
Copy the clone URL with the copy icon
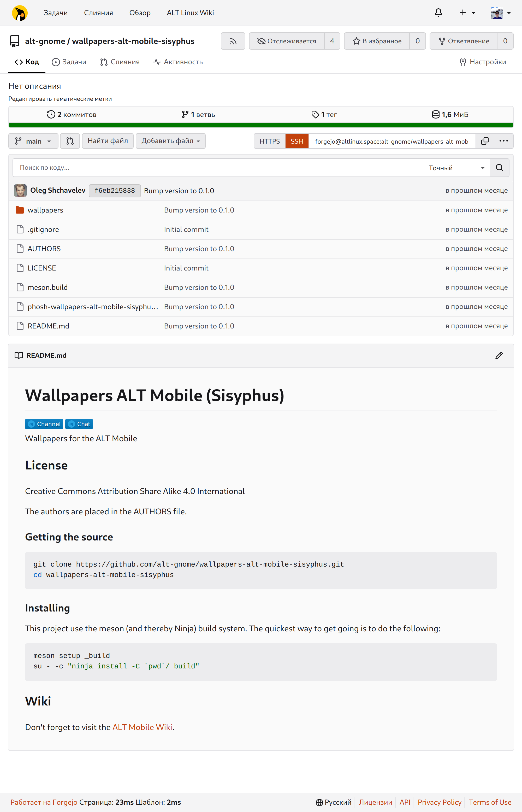[x=484, y=141]
